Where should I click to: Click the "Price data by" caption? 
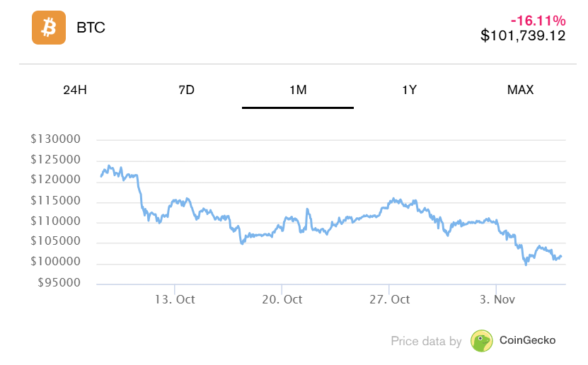[x=426, y=342]
